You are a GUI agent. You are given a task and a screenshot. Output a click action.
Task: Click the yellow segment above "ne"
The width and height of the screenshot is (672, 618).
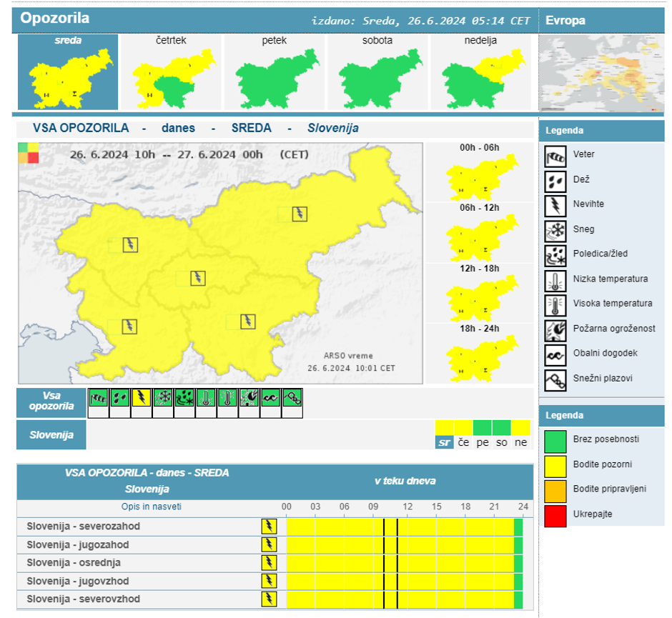tap(520, 429)
